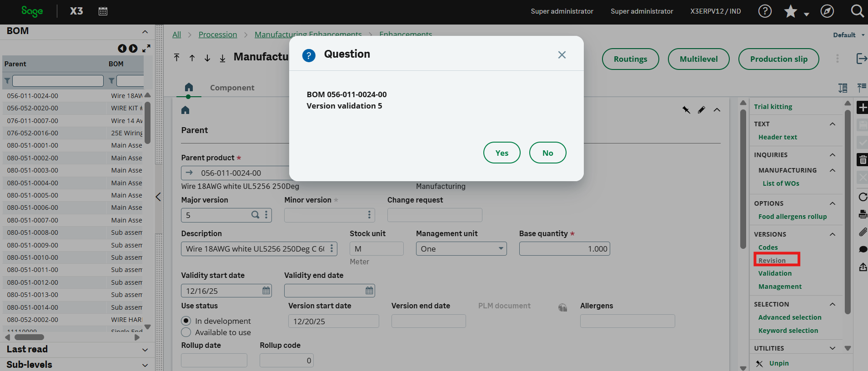Open the compass navigation icon
The width and height of the screenshot is (868, 371).
[x=827, y=11]
